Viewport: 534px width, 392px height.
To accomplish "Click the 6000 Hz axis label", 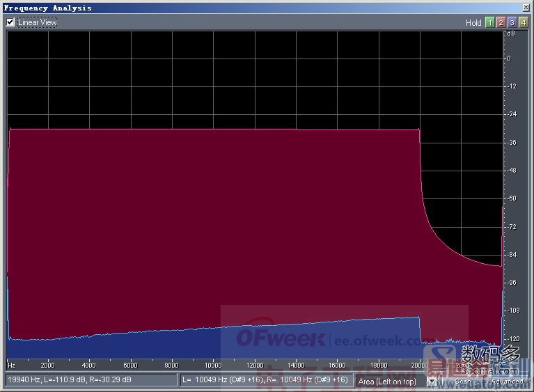I will point(130,366).
